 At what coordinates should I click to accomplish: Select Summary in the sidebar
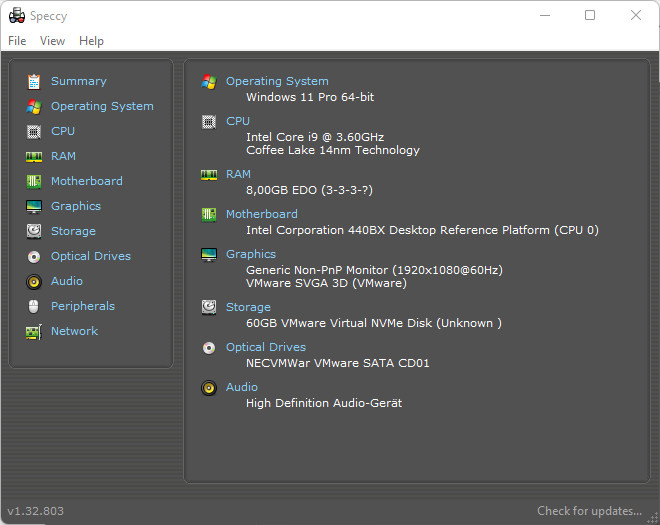[x=79, y=81]
